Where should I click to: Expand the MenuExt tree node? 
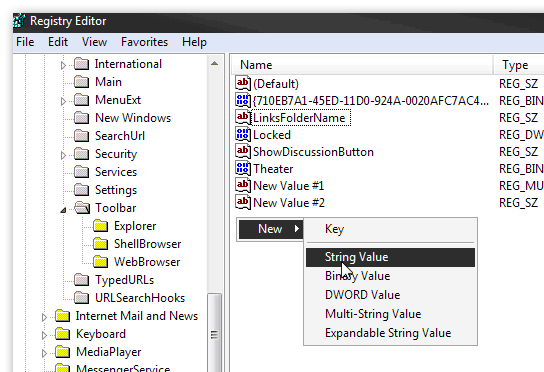63,101
